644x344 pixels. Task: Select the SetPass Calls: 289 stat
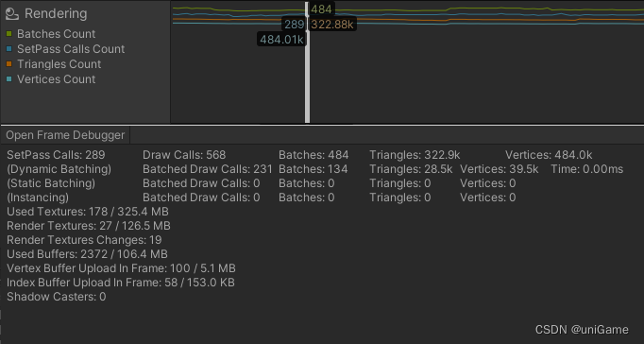coord(56,155)
